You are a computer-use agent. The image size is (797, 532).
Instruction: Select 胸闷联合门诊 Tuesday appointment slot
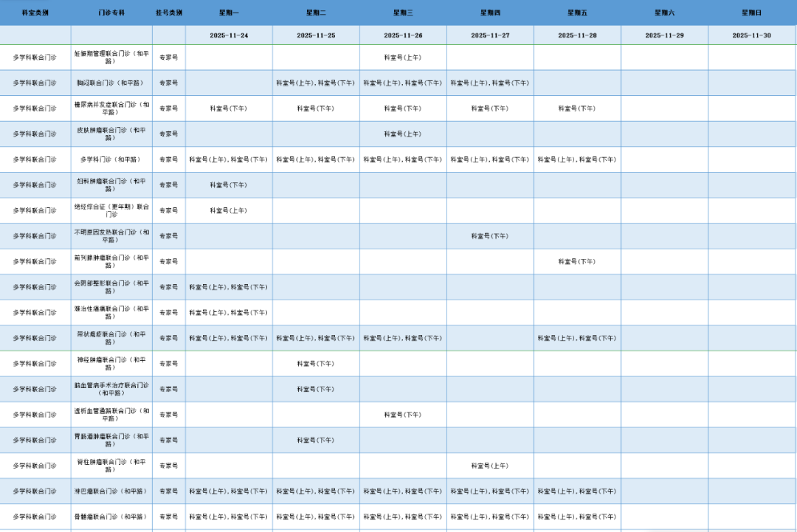pos(316,83)
